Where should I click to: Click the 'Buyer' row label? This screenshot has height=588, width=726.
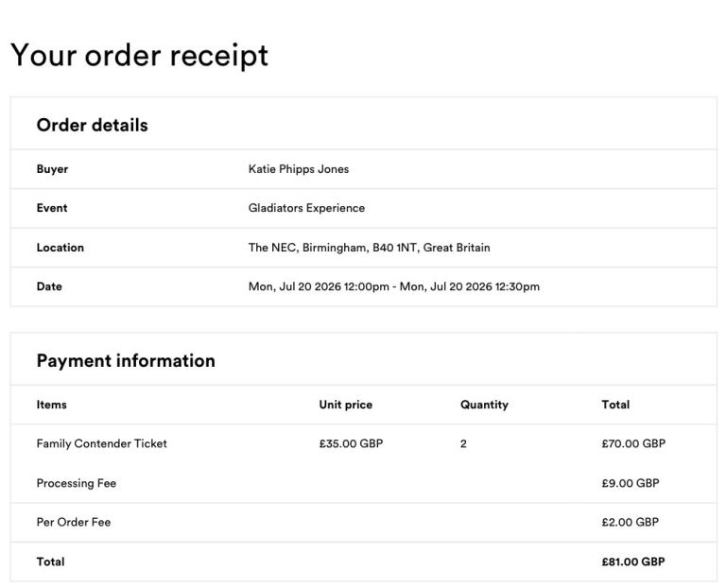(x=52, y=169)
